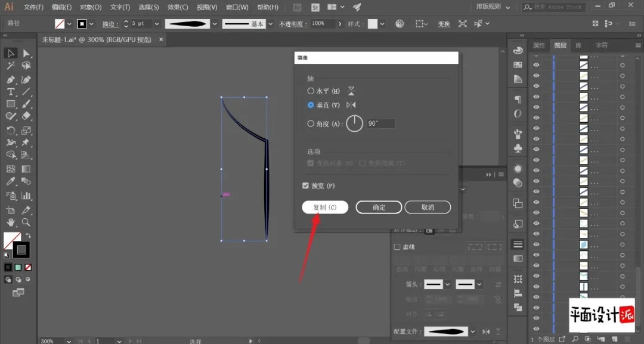The image size is (644, 344).
Task: Open the Paragraph panel icon in dock
Action: coord(518,99)
